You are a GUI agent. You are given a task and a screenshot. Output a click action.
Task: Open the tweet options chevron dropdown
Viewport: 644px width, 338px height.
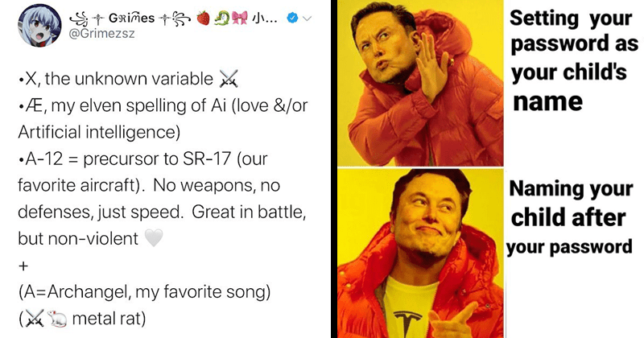click(x=308, y=18)
